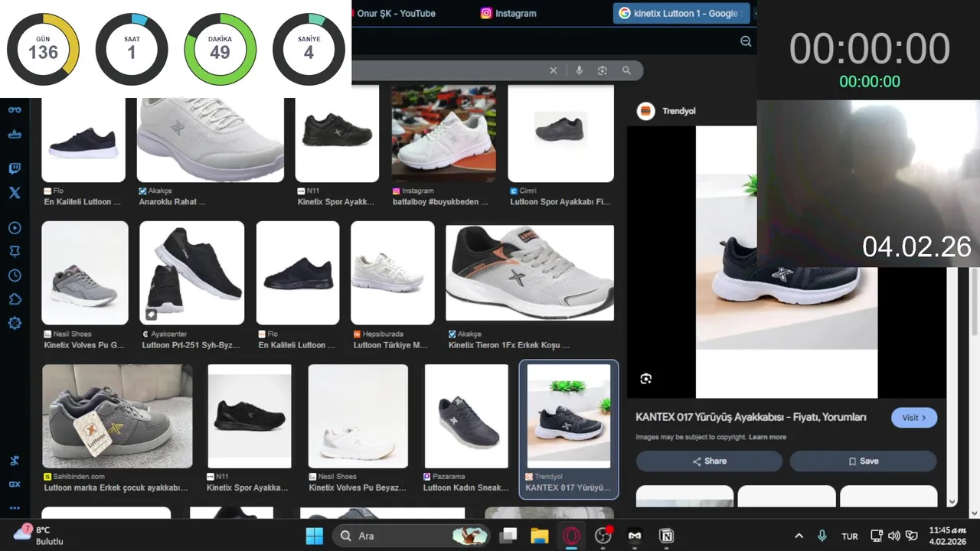Open Settings gear in Opera sidebar
This screenshot has height=551, width=980.
pyautogui.click(x=15, y=323)
